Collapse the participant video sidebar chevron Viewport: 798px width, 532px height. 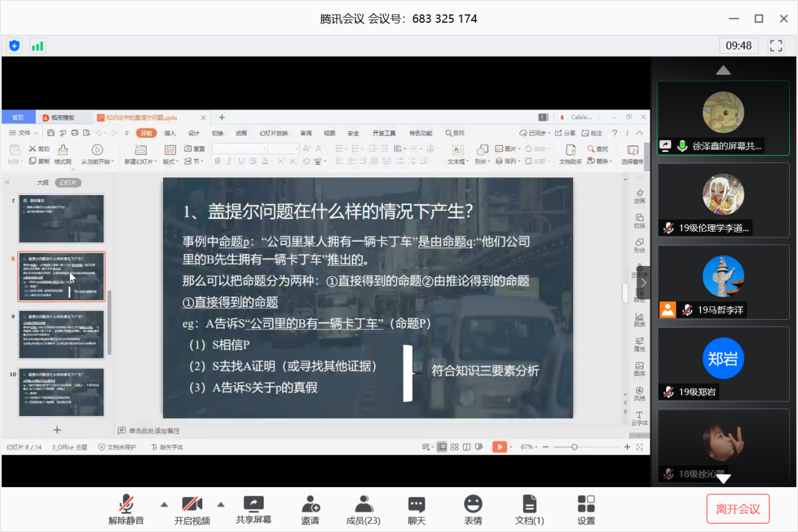click(x=644, y=282)
